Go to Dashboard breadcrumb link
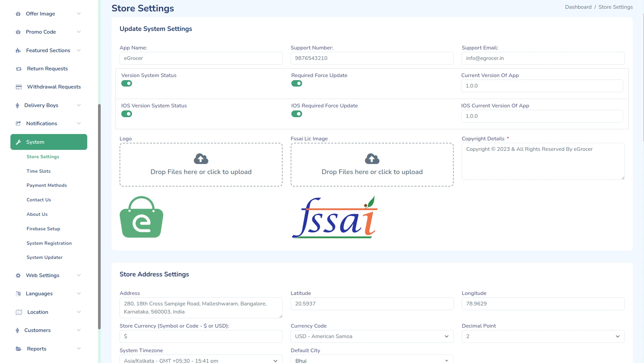The width and height of the screenshot is (644, 363). pos(578,7)
